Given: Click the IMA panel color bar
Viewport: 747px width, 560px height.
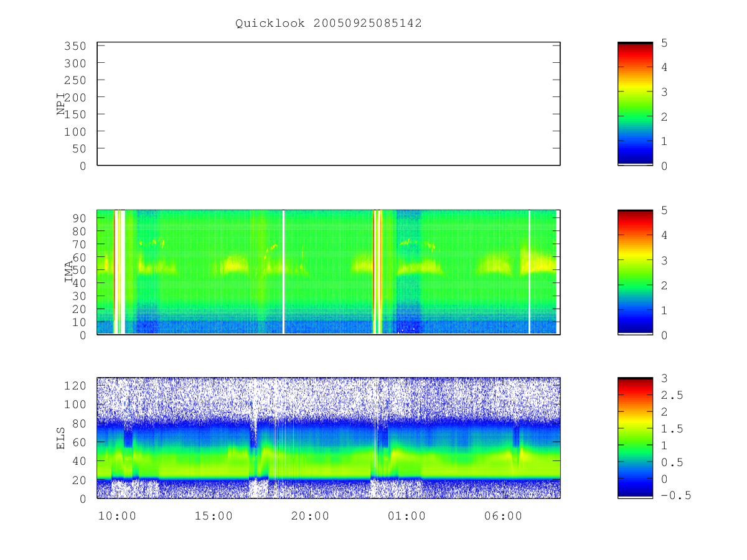Looking at the screenshot, I should pos(635,272).
